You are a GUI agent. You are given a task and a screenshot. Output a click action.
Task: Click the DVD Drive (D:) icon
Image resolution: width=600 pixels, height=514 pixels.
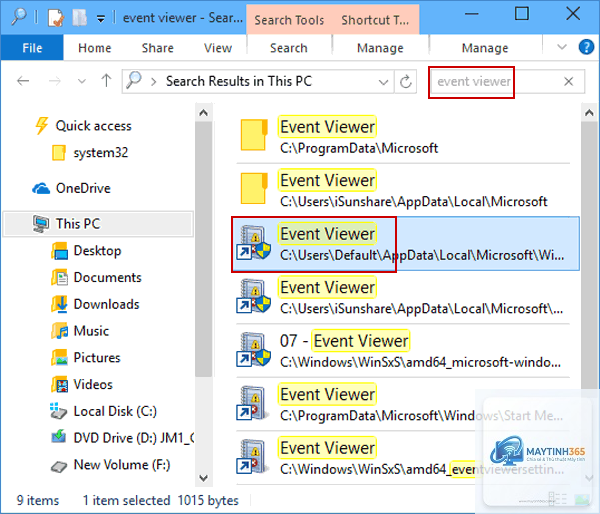[x=59, y=437]
